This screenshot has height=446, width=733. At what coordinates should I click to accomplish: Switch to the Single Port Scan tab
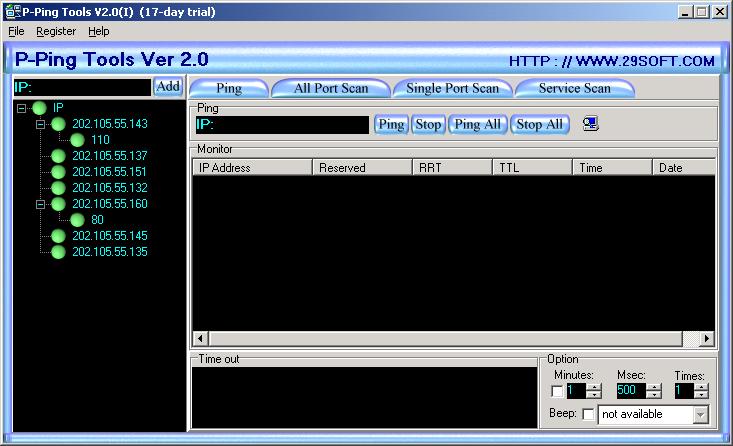(x=453, y=88)
